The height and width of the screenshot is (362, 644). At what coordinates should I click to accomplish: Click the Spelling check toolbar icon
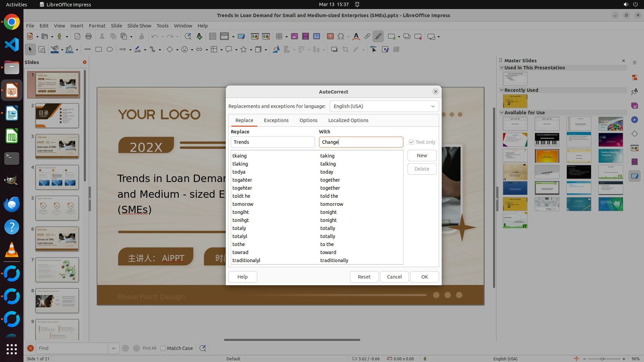200,37
